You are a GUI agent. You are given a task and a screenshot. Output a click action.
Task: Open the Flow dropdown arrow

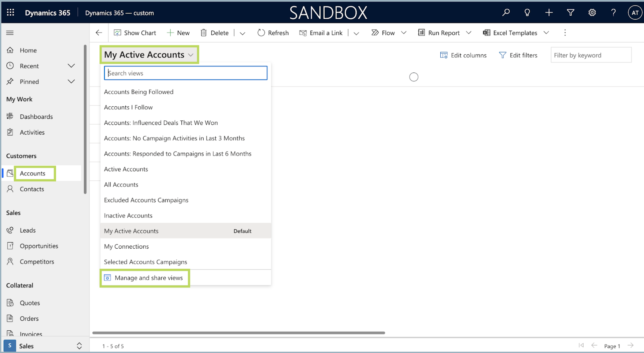pyautogui.click(x=404, y=33)
